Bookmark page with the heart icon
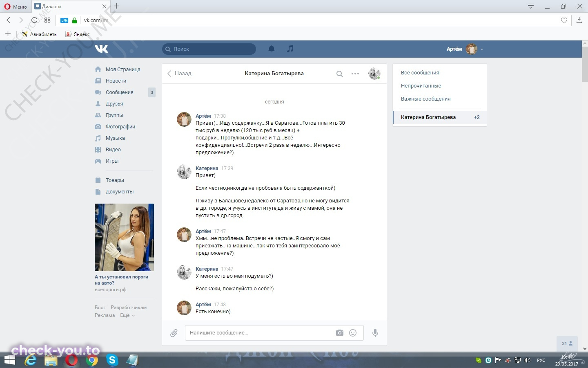This screenshot has width=588, height=368. tap(564, 20)
